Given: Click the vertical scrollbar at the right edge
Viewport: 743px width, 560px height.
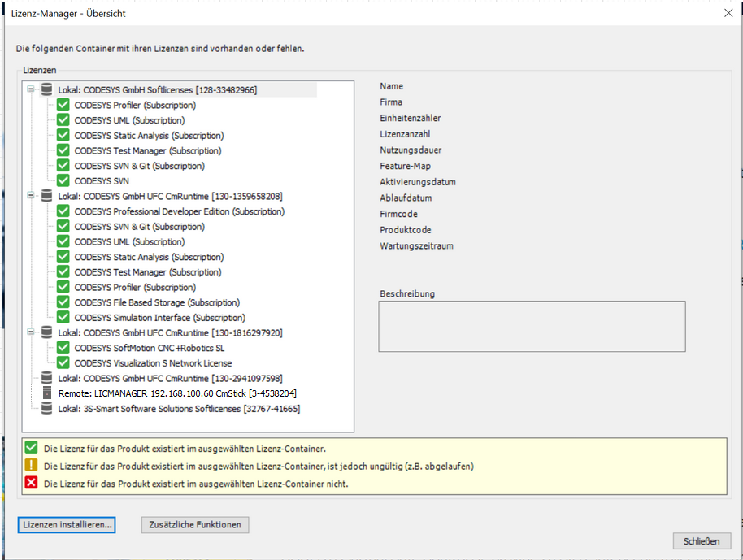Looking at the screenshot, I should pos(738,244).
